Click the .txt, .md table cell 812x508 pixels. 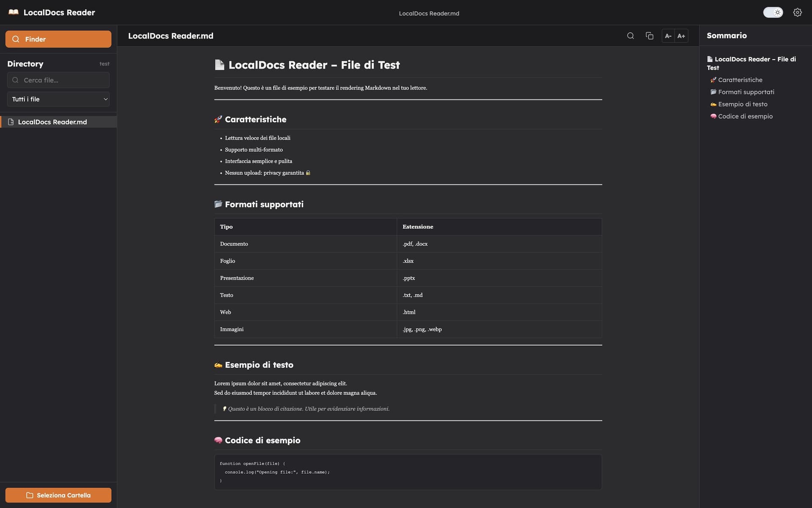[499, 295]
